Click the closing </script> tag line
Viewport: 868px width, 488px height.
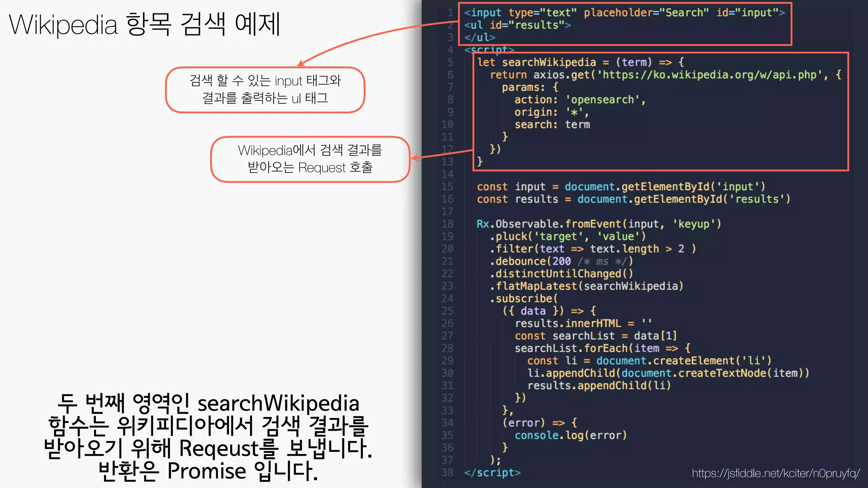(492, 473)
